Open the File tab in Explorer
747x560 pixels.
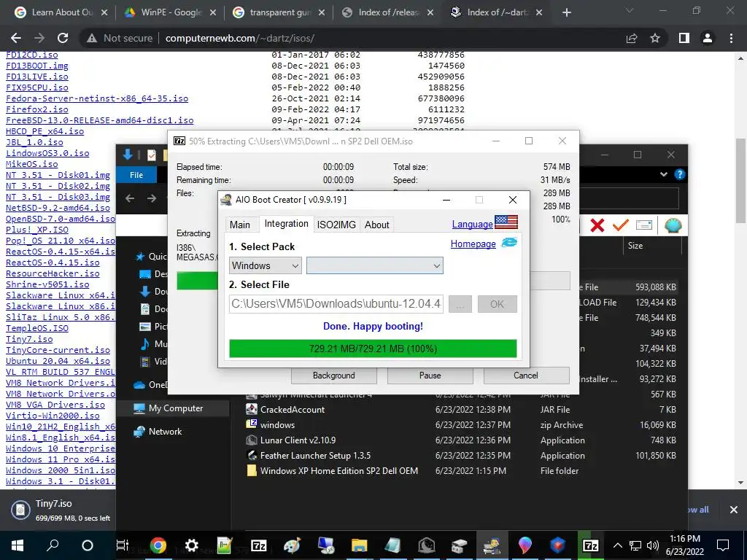136,175
